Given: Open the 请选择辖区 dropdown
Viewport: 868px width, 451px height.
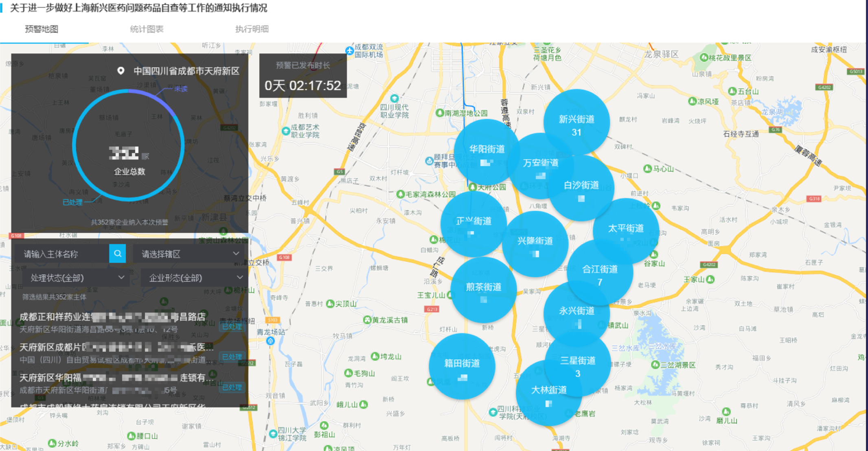Looking at the screenshot, I should click(190, 254).
